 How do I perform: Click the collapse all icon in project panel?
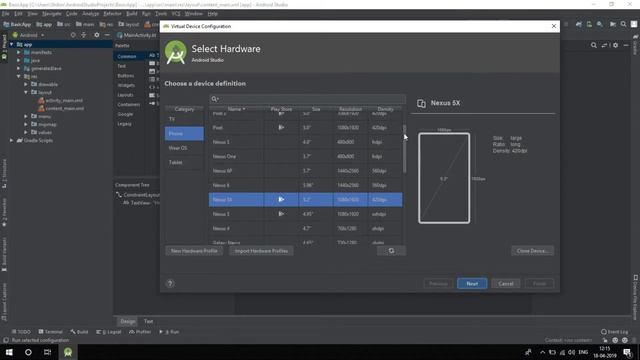[x=84, y=35]
